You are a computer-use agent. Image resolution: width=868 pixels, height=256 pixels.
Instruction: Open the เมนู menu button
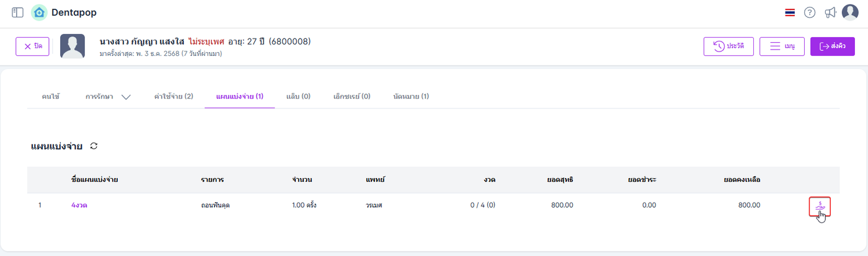click(782, 46)
